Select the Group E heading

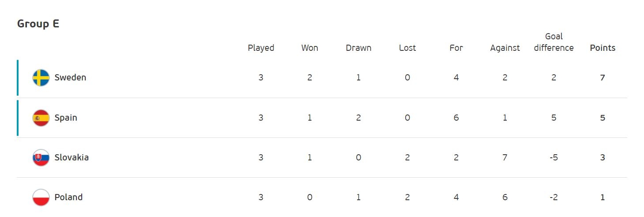[x=38, y=24]
